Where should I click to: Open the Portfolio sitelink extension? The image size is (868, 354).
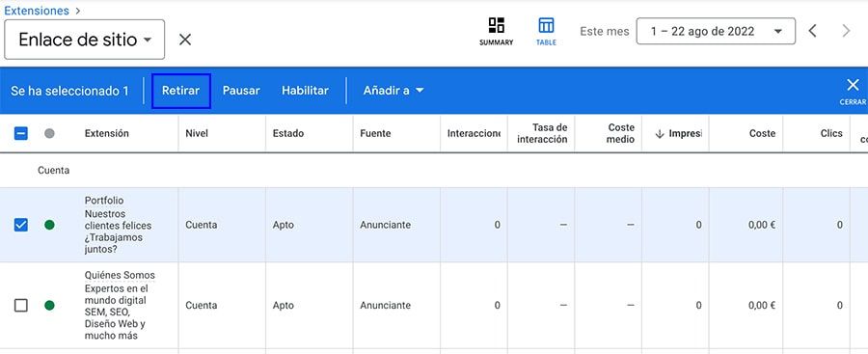[x=104, y=201]
